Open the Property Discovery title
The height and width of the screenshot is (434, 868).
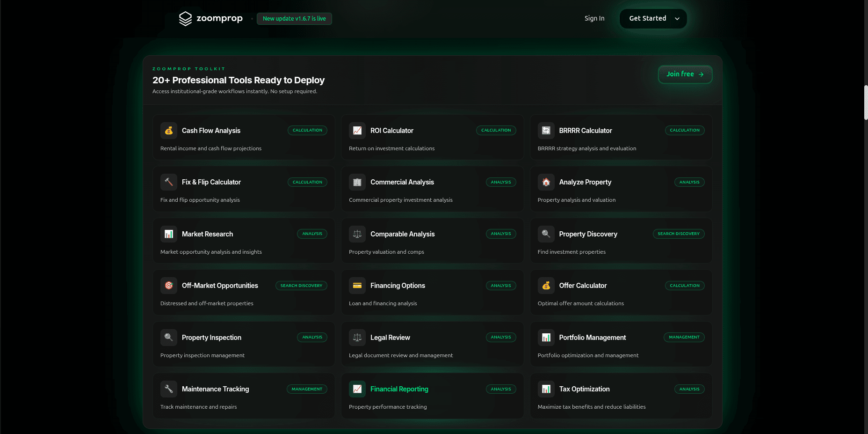[x=588, y=234]
